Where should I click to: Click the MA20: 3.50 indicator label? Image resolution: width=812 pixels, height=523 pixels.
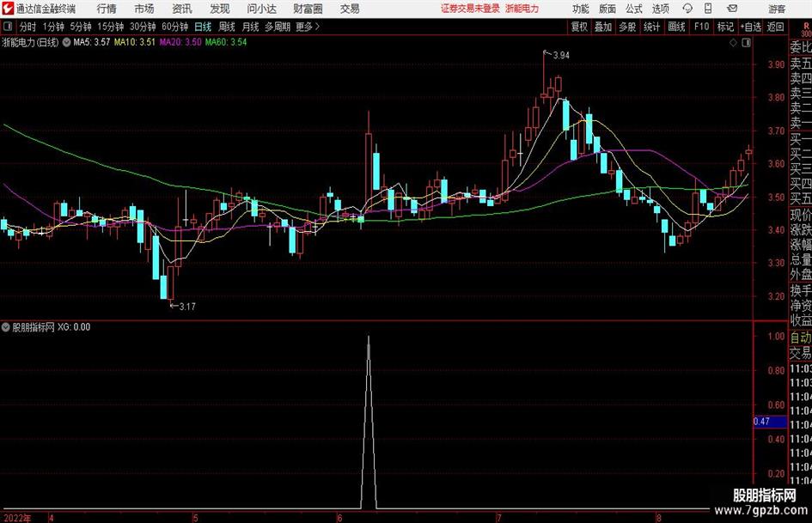coord(180,42)
